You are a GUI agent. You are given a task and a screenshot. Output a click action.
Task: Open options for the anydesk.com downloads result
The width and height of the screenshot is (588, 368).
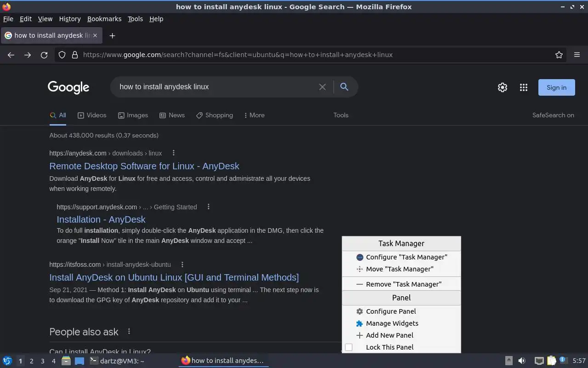(x=173, y=153)
